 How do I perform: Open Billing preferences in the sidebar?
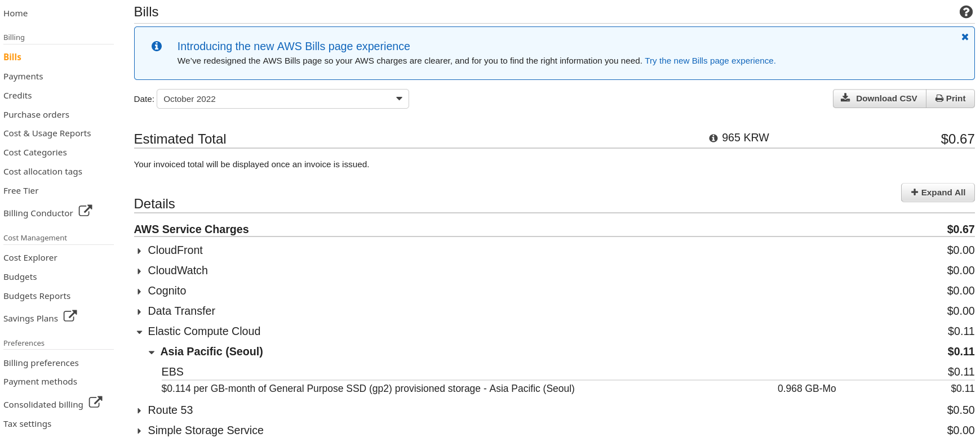[x=41, y=363]
